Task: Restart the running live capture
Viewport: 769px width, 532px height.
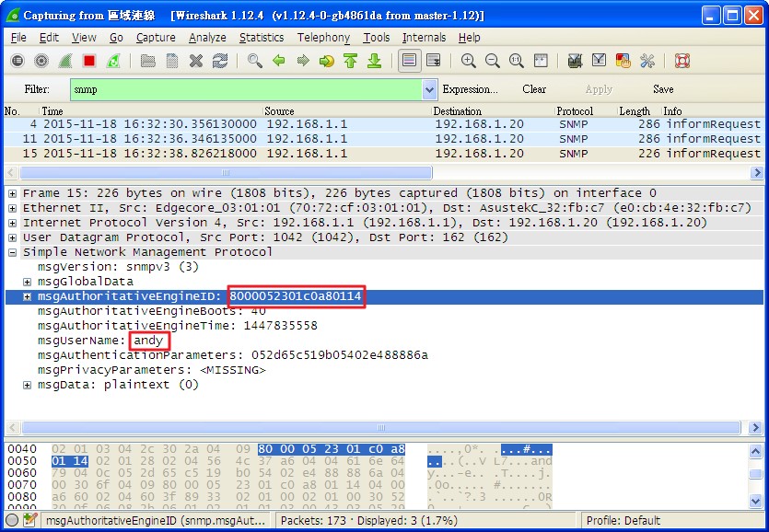Action: point(113,61)
